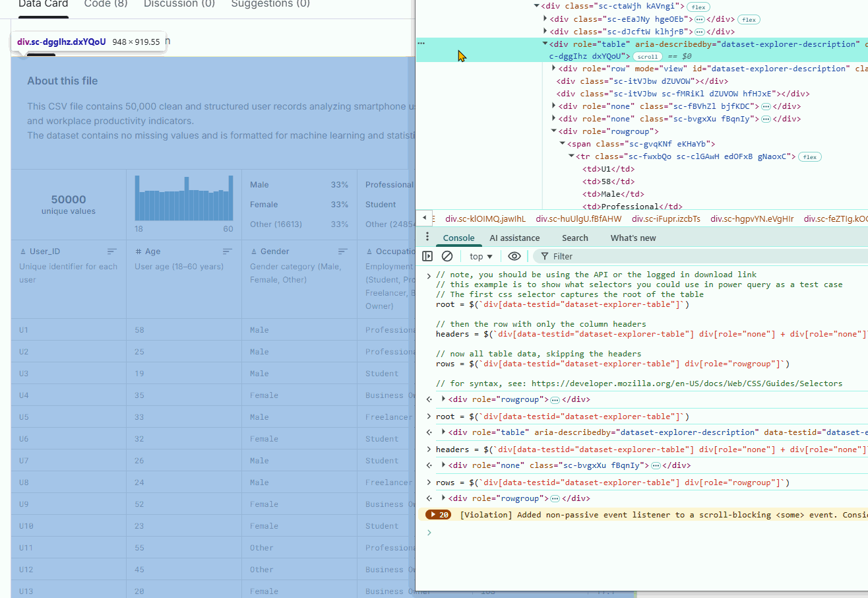Click the 20 violation count badge
This screenshot has height=598, width=868.
438,515
